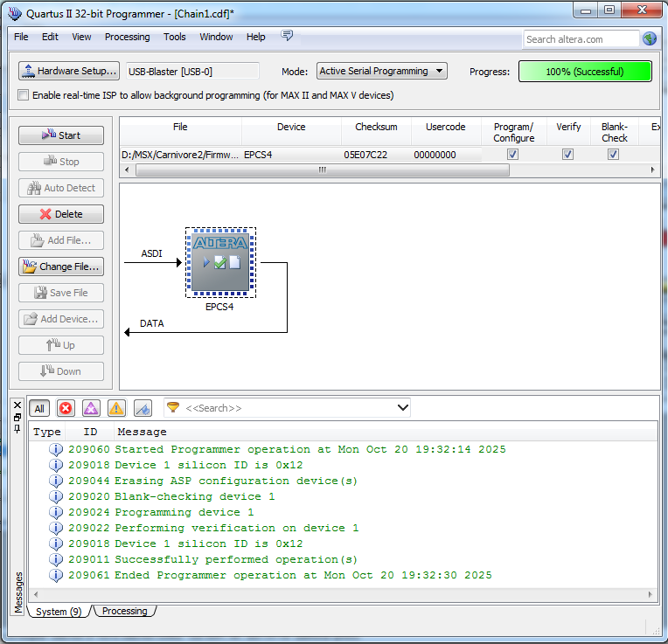Viewport: 668px width, 644px height.
Task: Click usercode value 00000000
Action: click(435, 155)
